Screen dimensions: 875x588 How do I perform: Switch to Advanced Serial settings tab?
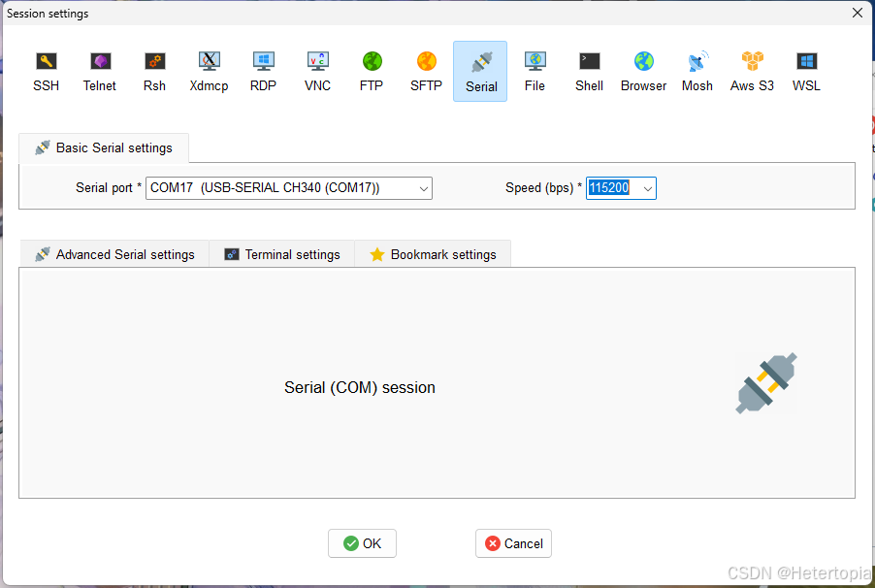coord(114,254)
